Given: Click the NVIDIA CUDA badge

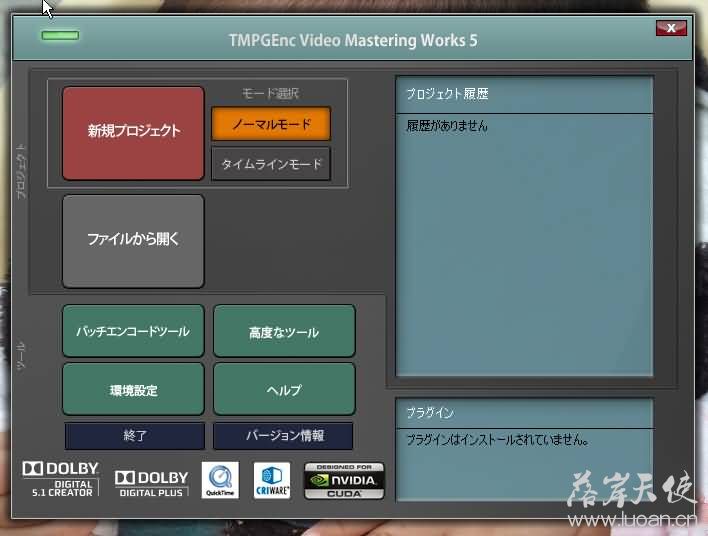Looking at the screenshot, I should [344, 481].
